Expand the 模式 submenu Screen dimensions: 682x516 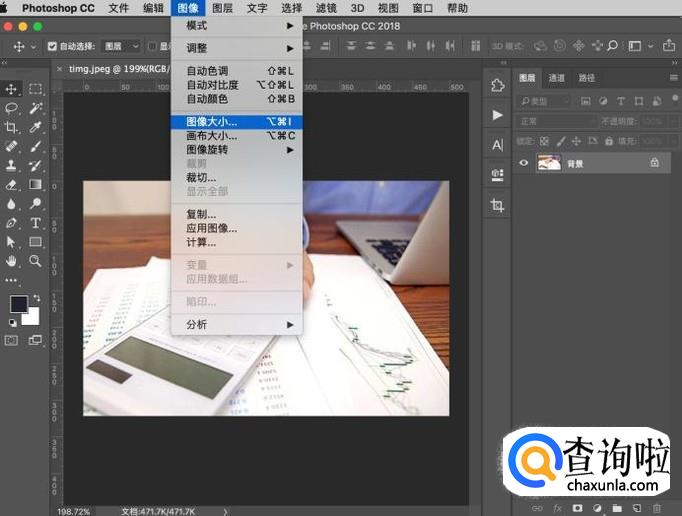237,26
